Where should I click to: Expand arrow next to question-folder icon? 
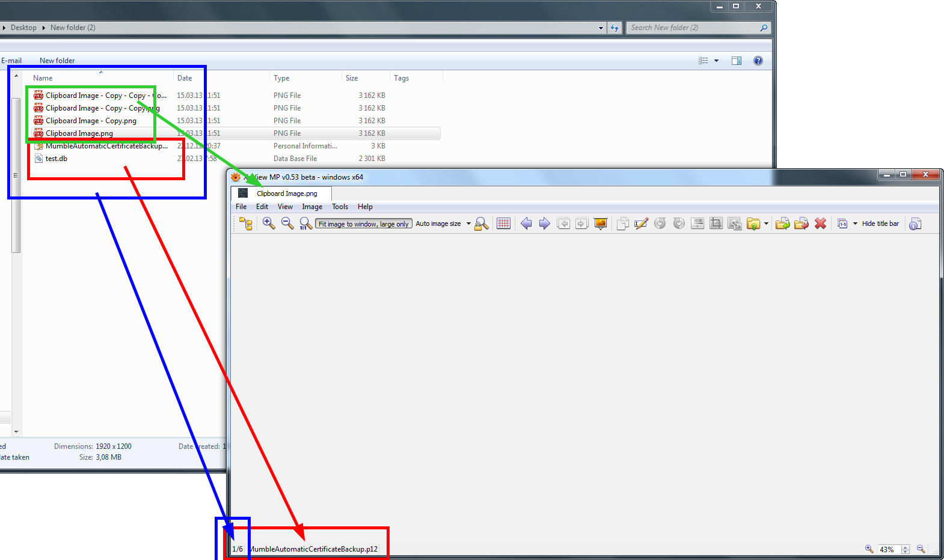pyautogui.click(x=766, y=224)
